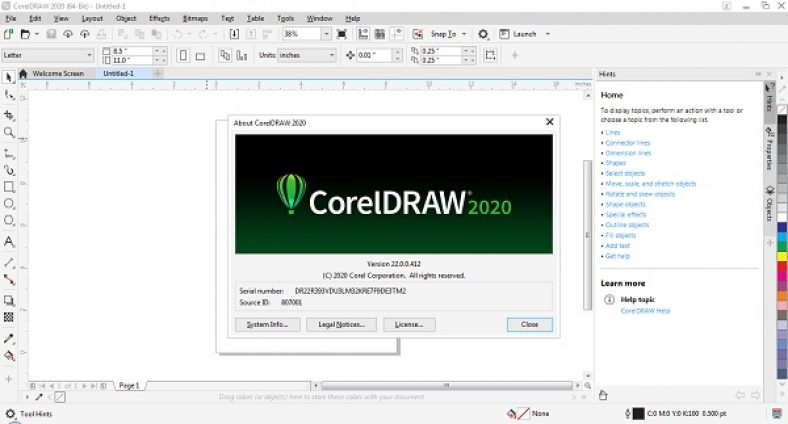Expand the Snap To dropdown
Image resolution: width=788 pixels, height=424 pixels.
464,34
